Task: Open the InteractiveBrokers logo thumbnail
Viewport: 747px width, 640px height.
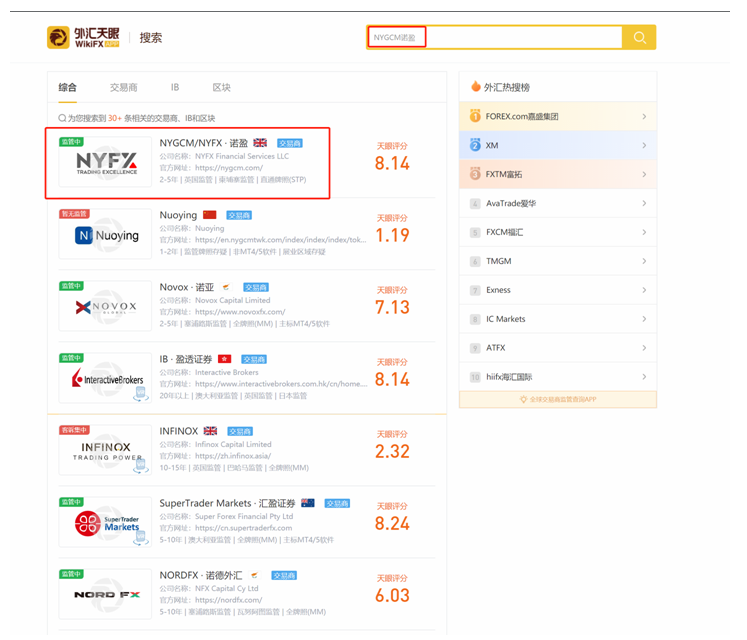Action: pos(105,378)
